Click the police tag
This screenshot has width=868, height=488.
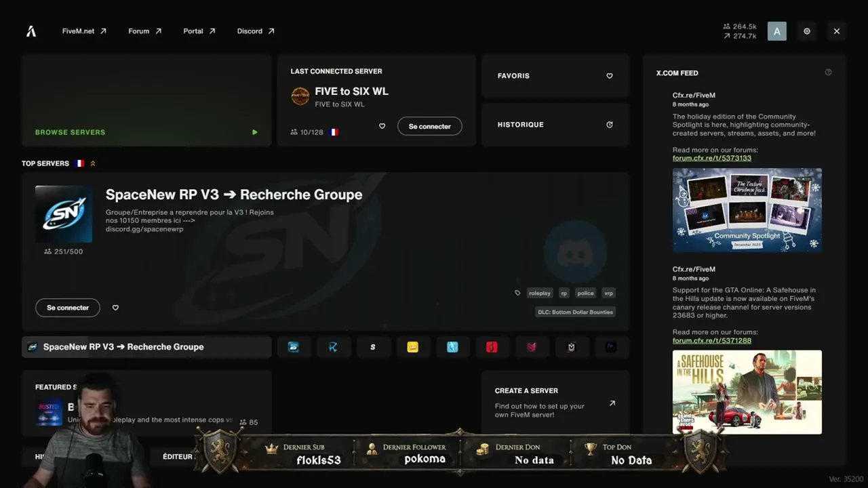pos(585,293)
